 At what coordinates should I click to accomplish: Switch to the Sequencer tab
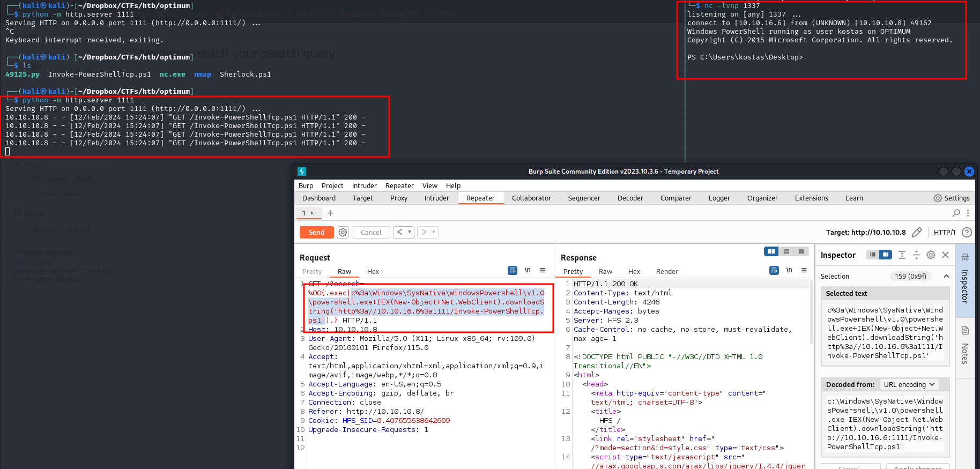(x=584, y=198)
